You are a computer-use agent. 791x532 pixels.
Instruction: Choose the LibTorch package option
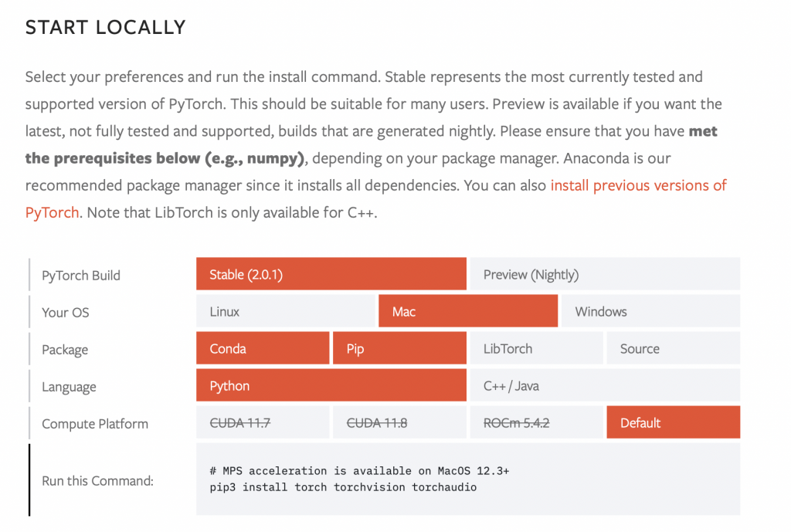tap(536, 348)
